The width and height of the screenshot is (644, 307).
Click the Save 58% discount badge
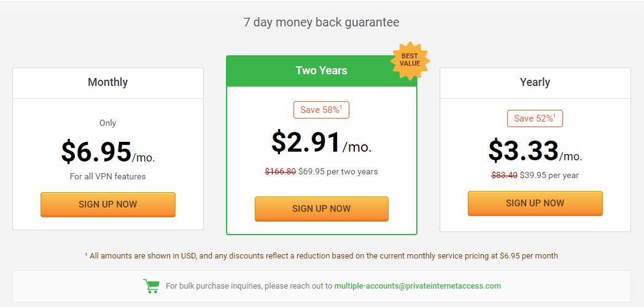pyautogui.click(x=321, y=110)
